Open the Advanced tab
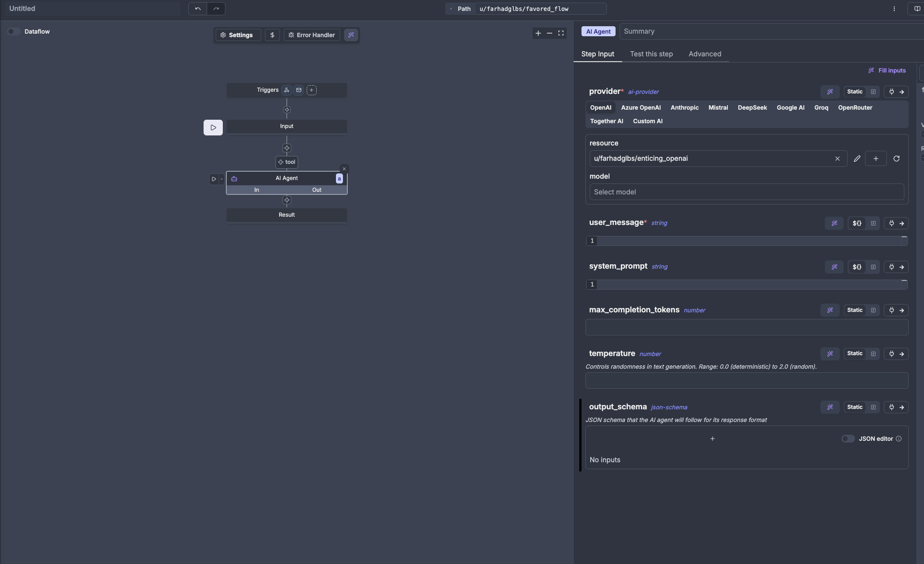This screenshot has height=564, width=924. point(704,54)
